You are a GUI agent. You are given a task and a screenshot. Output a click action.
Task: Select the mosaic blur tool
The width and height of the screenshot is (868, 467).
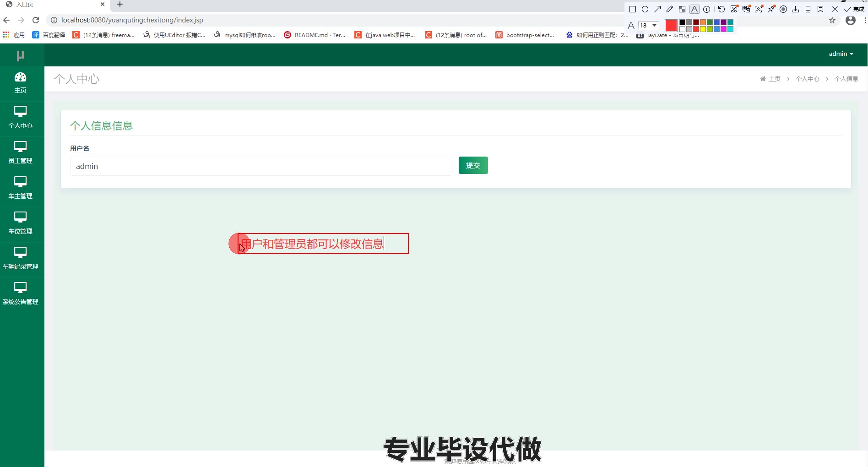[682, 9]
